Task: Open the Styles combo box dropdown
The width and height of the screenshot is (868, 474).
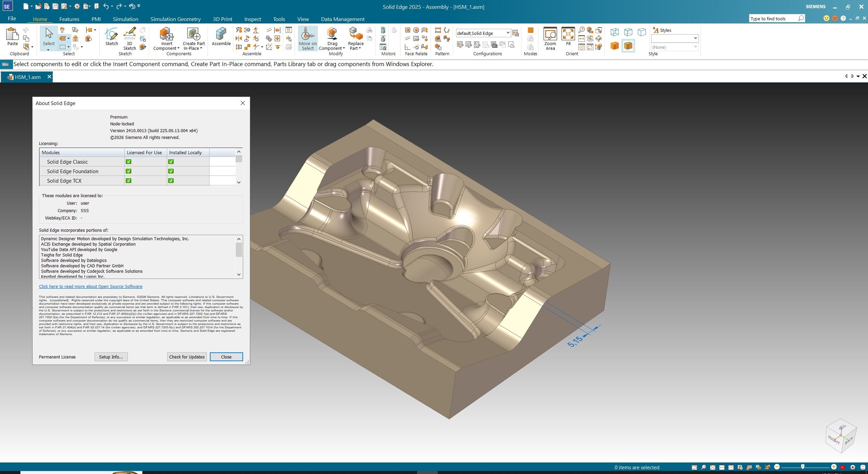Action: 695,38
